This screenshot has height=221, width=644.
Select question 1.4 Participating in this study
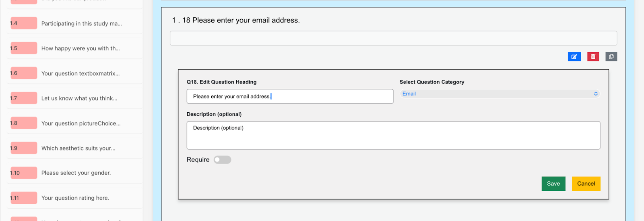tap(82, 23)
